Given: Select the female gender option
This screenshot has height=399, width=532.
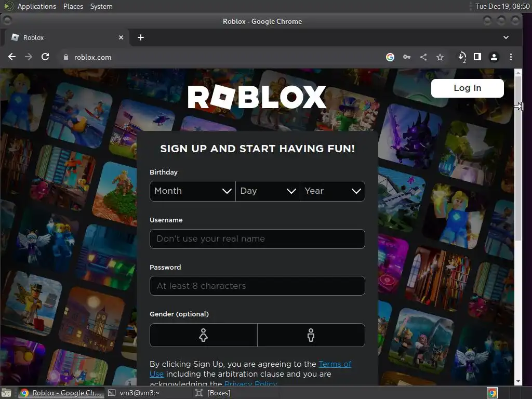Looking at the screenshot, I should pyautogui.click(x=204, y=335).
